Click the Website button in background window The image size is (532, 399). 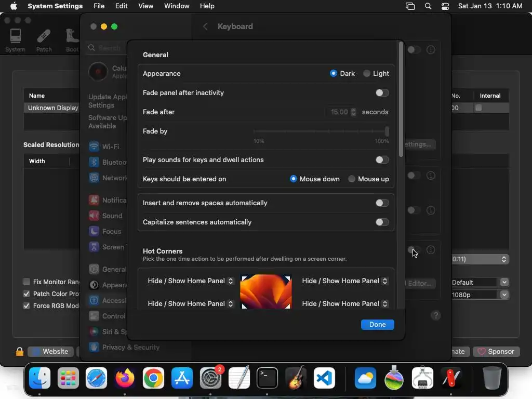pos(50,352)
